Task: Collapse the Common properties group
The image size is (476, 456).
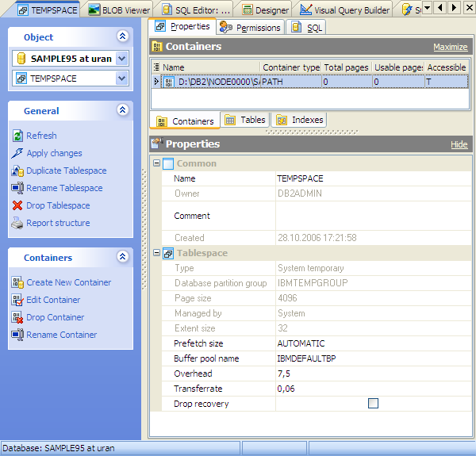Action: (156, 163)
